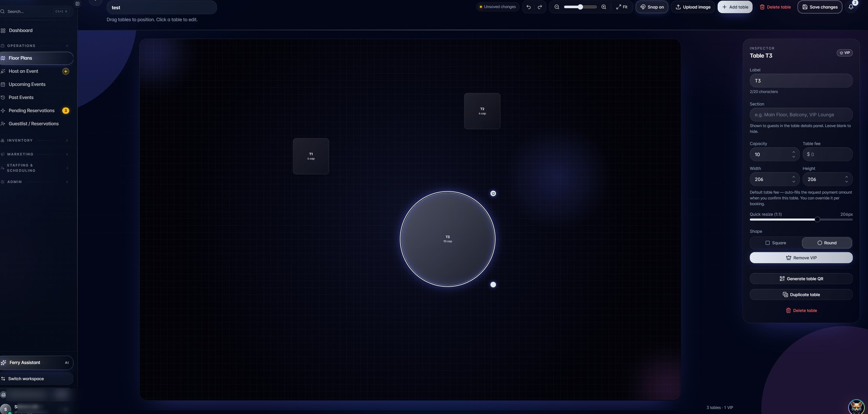Zoom in on the floor plan canvas
The width and height of the screenshot is (868, 414).
pos(604,7)
